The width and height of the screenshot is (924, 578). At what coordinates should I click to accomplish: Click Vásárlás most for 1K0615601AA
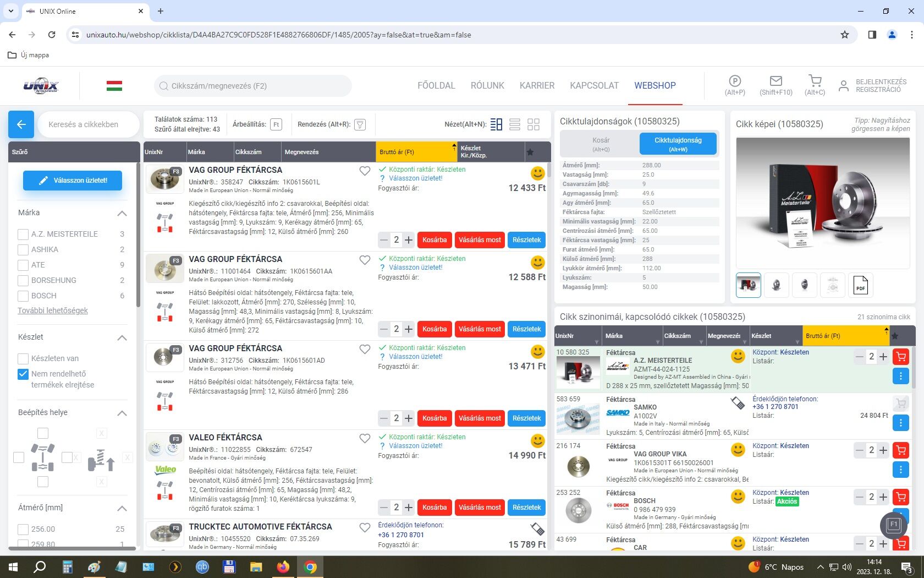[x=480, y=329]
